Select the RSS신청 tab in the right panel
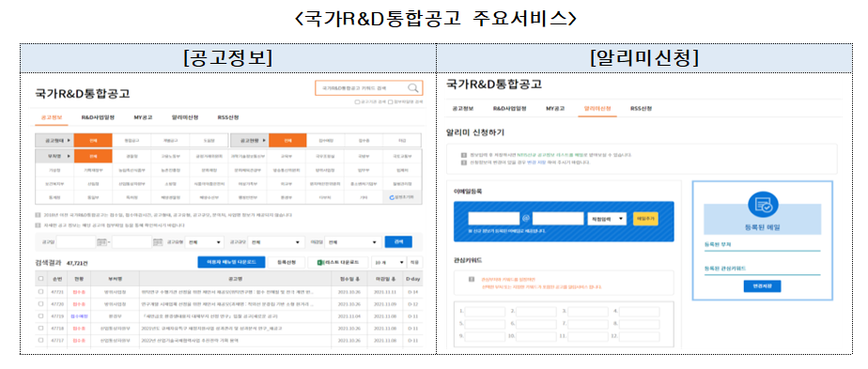 pyautogui.click(x=641, y=108)
